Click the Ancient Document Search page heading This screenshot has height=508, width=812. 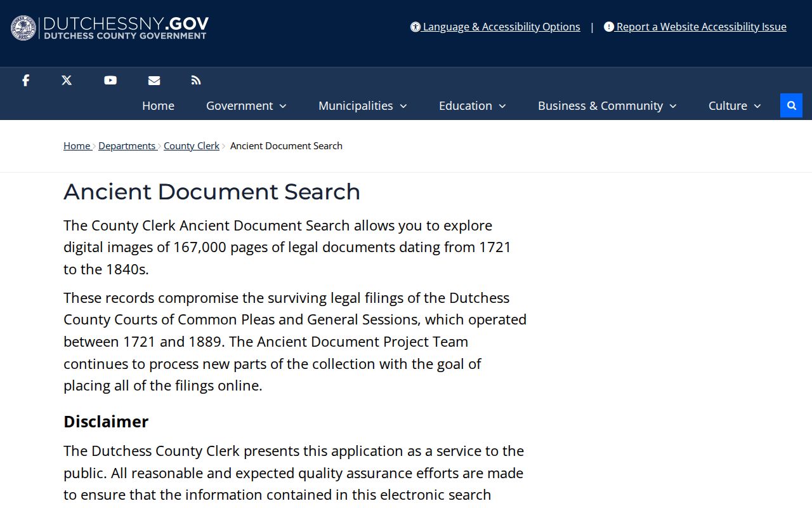click(212, 192)
